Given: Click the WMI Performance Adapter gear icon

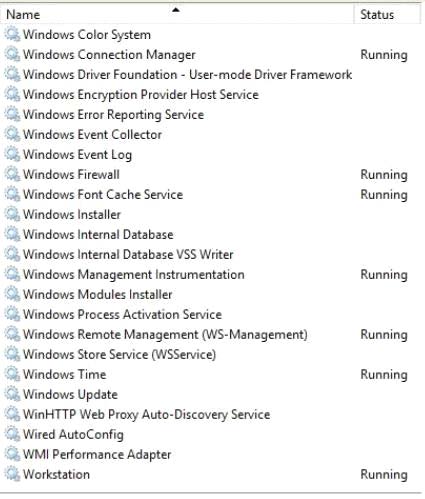Looking at the screenshot, I should click(12, 454).
